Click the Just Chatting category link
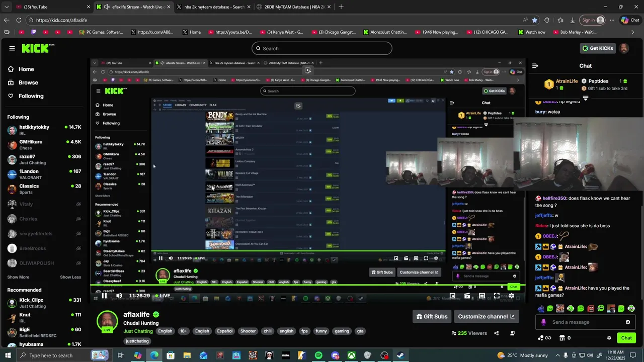The height and width of the screenshot is (362, 644). point(138,331)
